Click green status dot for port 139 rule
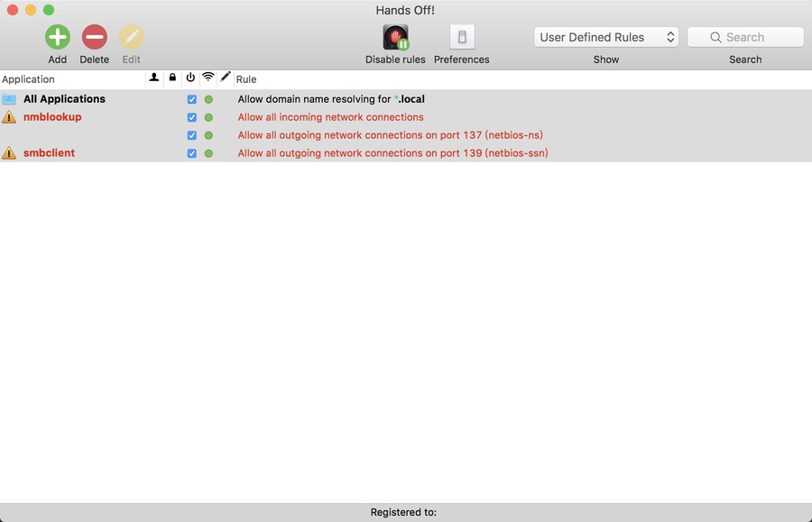 (x=208, y=153)
